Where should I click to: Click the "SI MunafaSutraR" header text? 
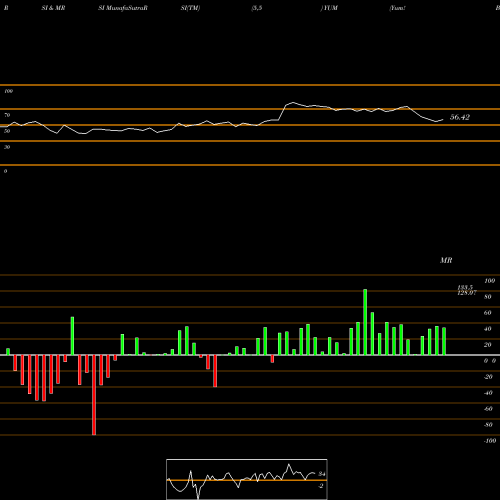[x=123, y=8]
